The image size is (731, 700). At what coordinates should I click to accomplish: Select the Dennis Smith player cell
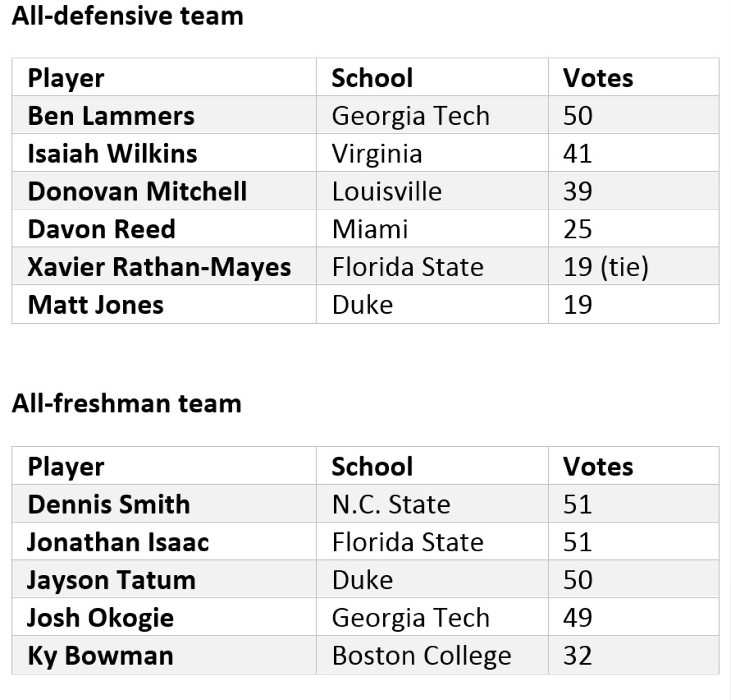pos(109,504)
